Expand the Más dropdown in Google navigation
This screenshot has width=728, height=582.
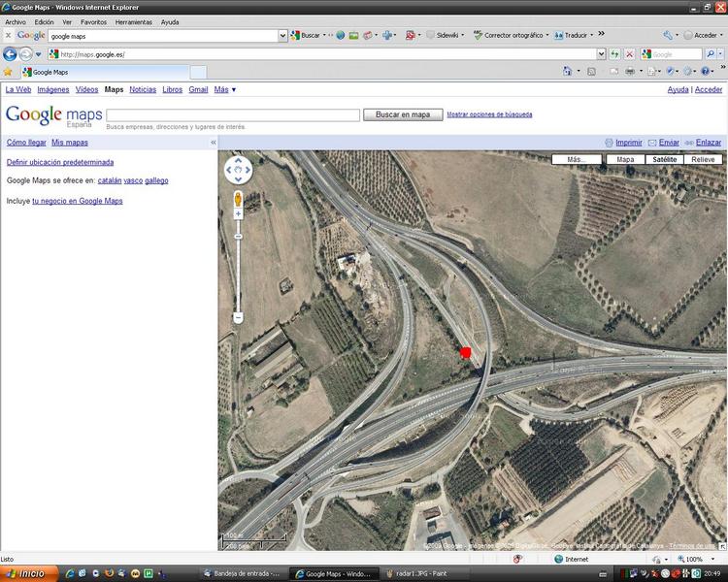[225, 89]
